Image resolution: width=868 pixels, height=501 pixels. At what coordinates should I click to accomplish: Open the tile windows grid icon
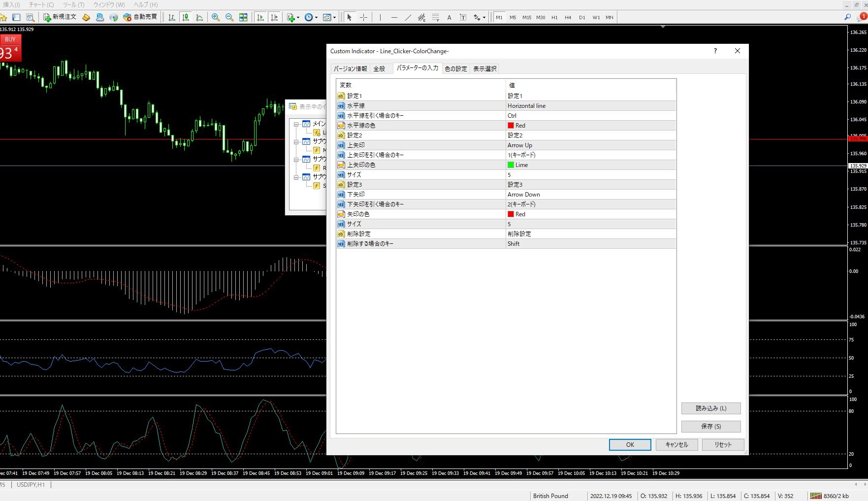pyautogui.click(x=243, y=17)
